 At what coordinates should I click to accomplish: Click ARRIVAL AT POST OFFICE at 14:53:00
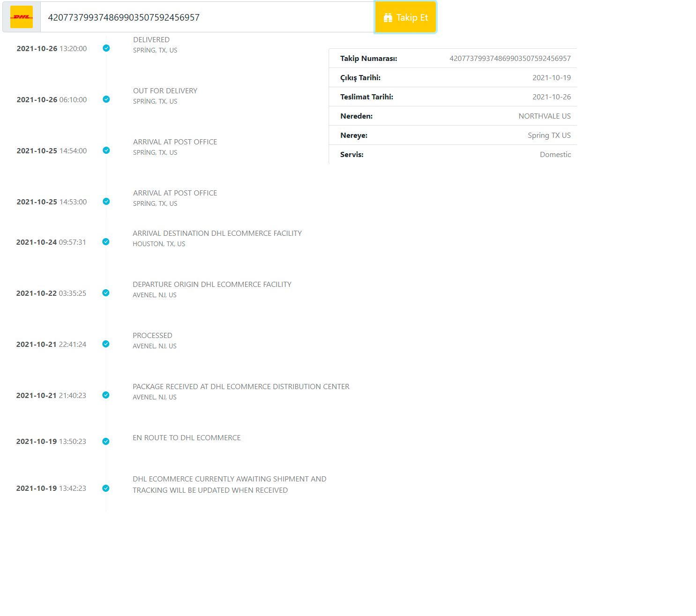(x=175, y=193)
